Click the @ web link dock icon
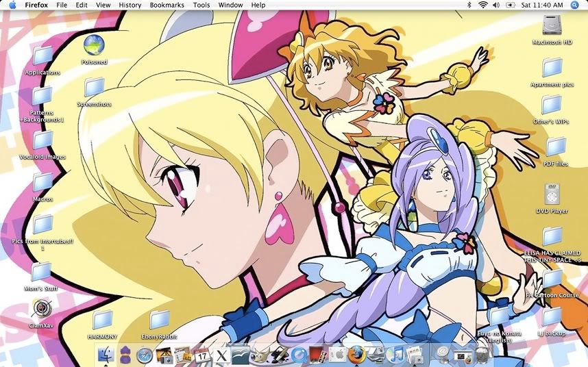Viewport: 588px width, 367px height. pos(442,354)
